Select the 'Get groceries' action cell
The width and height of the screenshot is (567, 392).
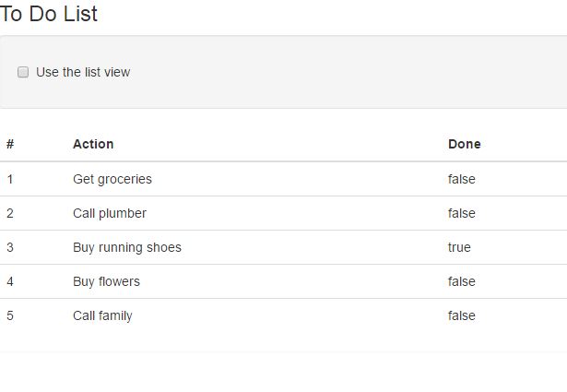pyautogui.click(x=112, y=179)
